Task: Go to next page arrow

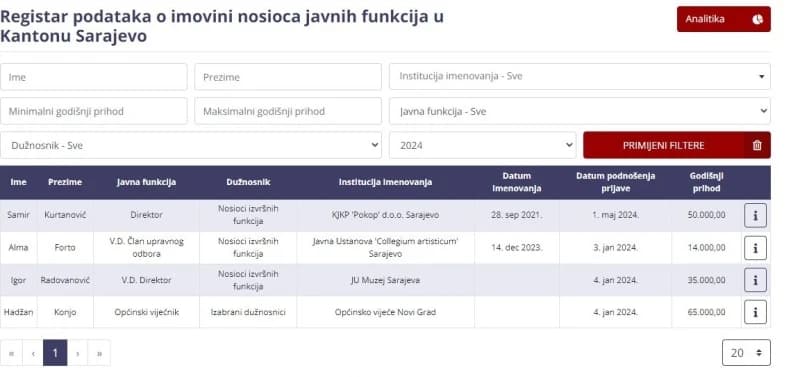Action: 78,353
